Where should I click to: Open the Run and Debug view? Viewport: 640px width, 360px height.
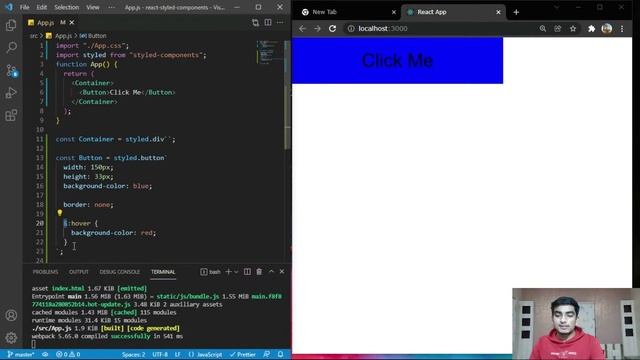tap(11, 93)
